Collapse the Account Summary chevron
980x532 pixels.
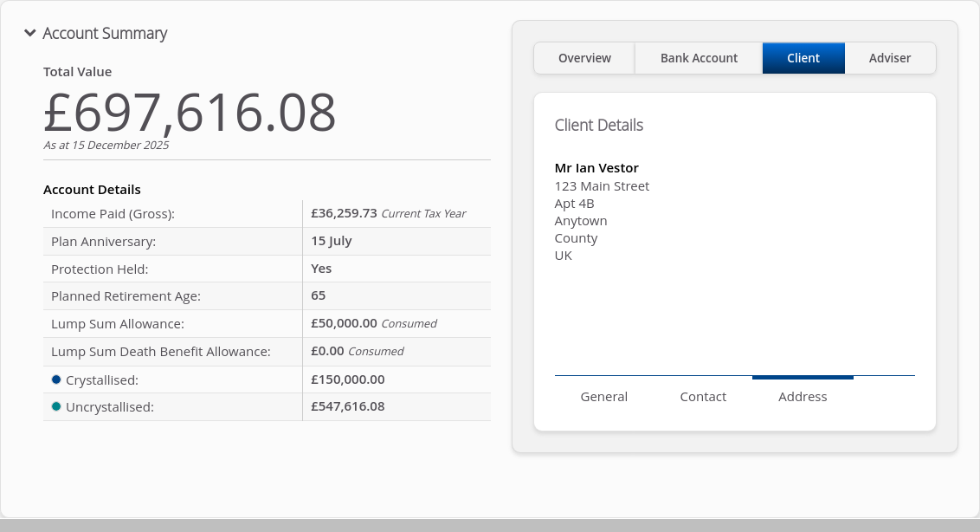(x=30, y=33)
